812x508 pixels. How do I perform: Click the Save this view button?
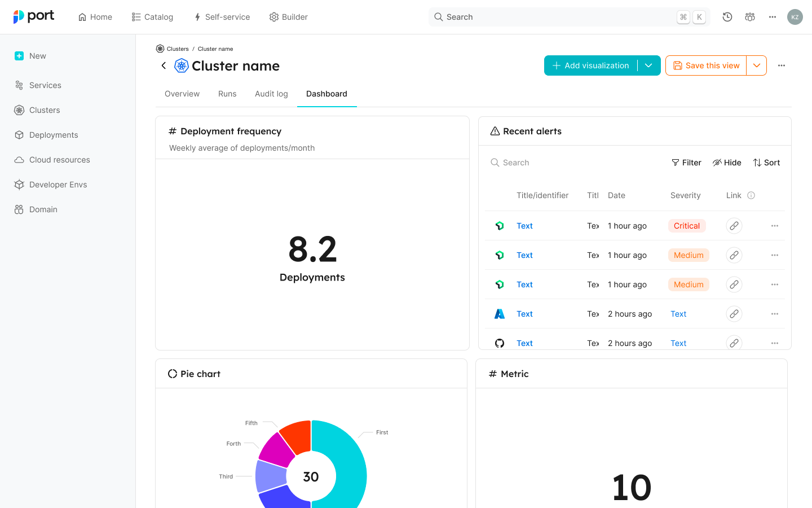(706, 65)
